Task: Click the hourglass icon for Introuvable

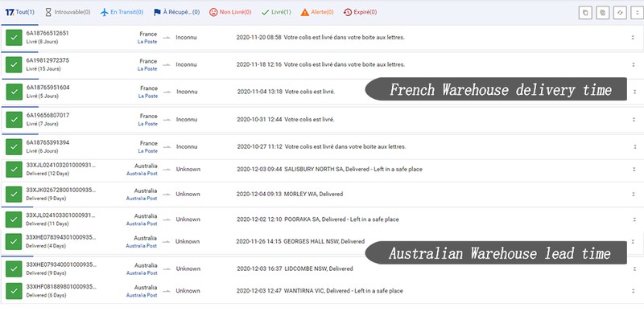Action: [48, 12]
